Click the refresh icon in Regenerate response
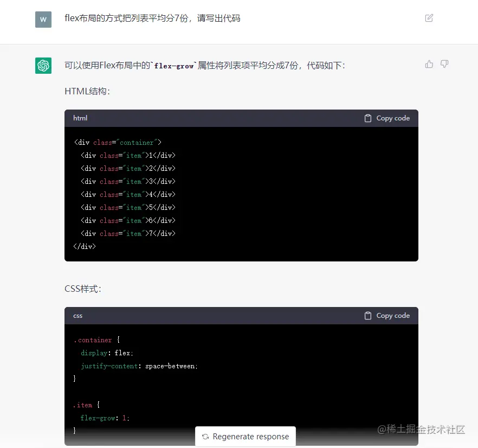 coord(205,437)
